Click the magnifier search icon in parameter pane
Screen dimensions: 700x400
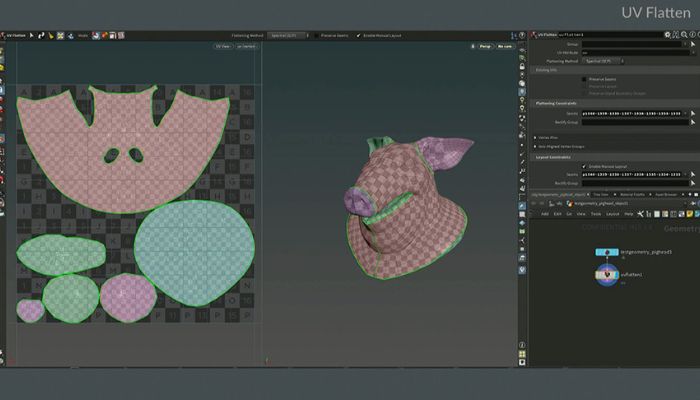pyautogui.click(x=684, y=34)
